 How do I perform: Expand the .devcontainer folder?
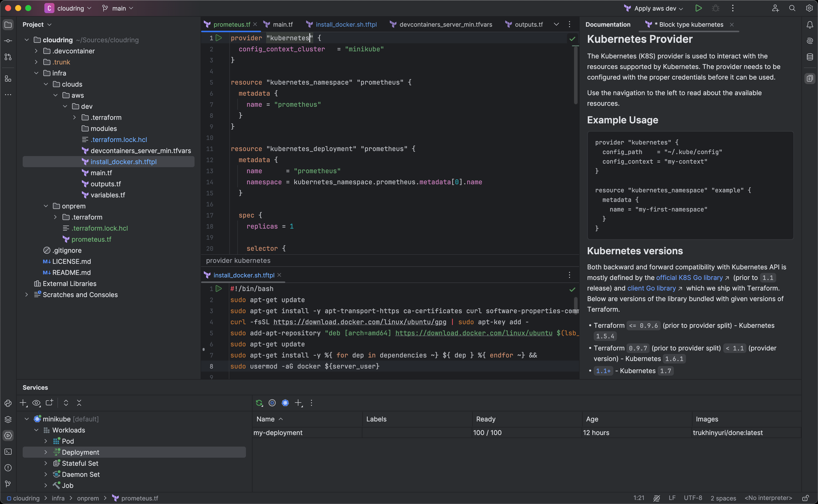(x=36, y=51)
